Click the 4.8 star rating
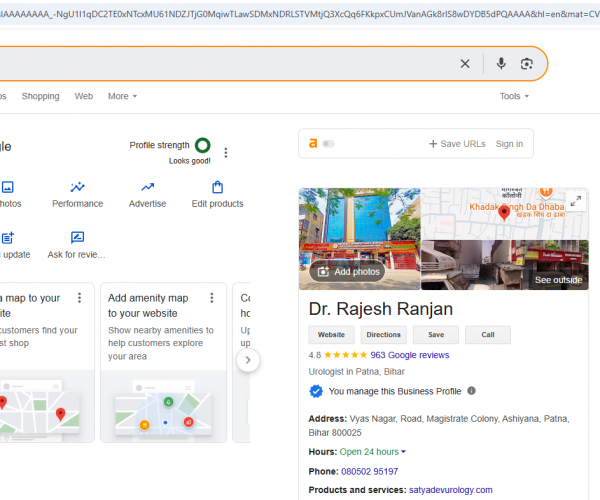Screen dimensions: 600x500 coord(338,355)
